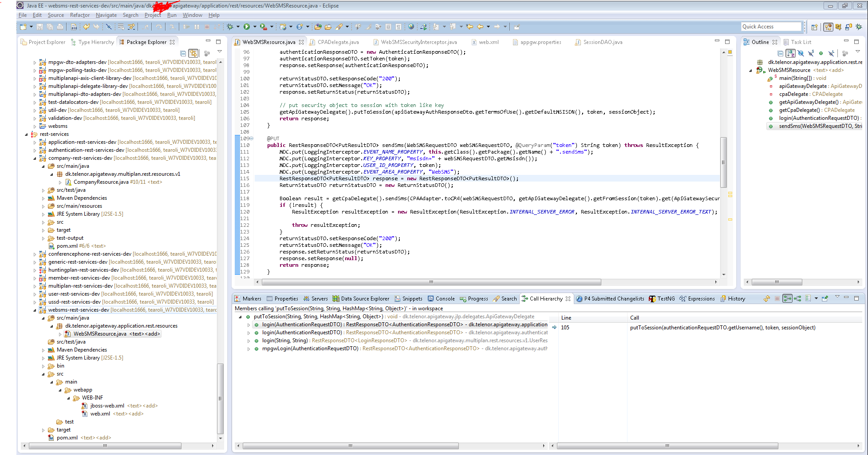Click the Print icon in main toolbar
The image size is (868, 455).
[x=60, y=27]
